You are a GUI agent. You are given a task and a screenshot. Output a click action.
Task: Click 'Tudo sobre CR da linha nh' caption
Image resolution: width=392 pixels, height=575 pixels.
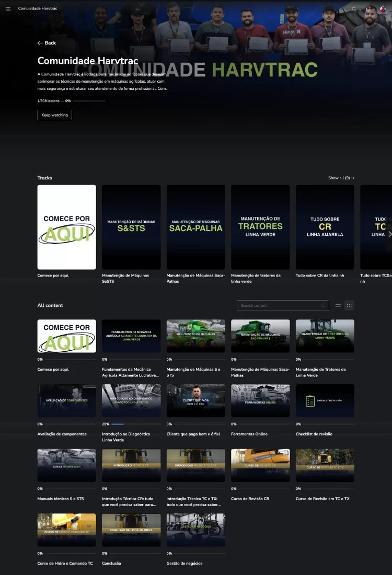click(320, 275)
